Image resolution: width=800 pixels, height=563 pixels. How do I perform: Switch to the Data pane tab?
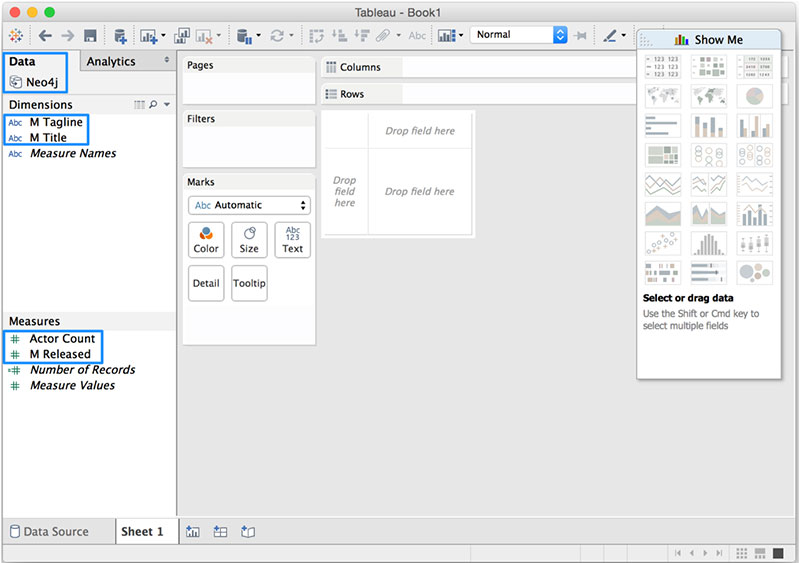(22, 61)
